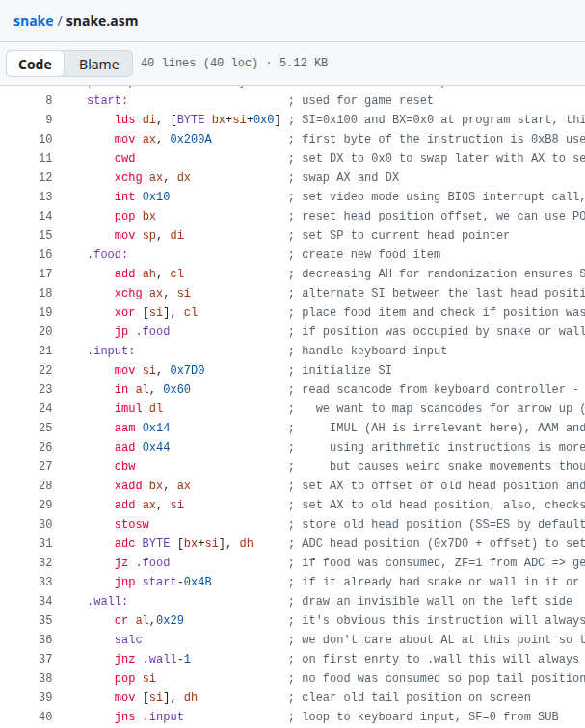Click the 'start:' label on line 8
This screenshot has width=585, height=728.
107,100
